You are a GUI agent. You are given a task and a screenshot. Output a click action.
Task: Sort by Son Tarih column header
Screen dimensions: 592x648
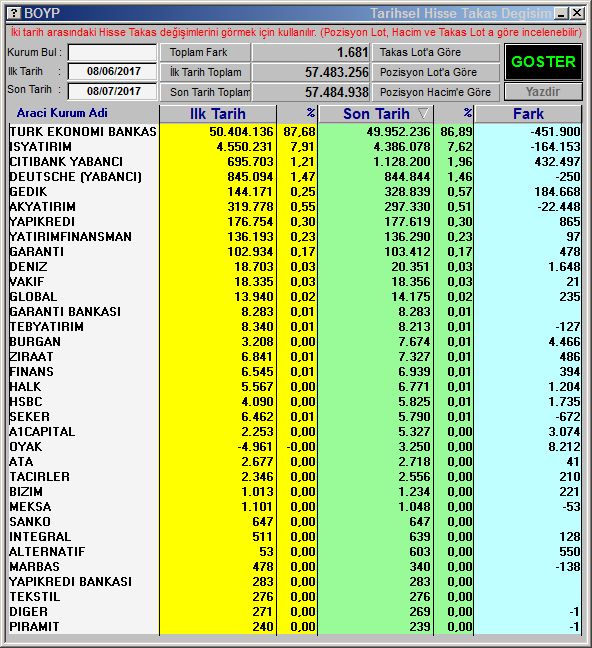[x=376, y=114]
